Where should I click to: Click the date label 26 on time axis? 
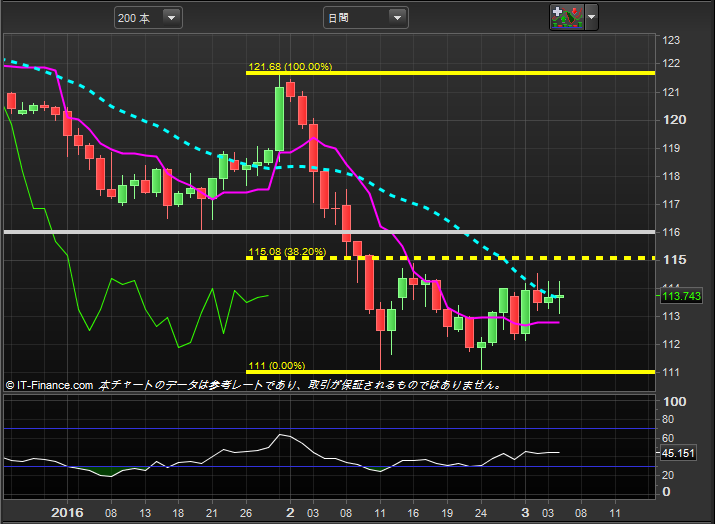(x=246, y=513)
